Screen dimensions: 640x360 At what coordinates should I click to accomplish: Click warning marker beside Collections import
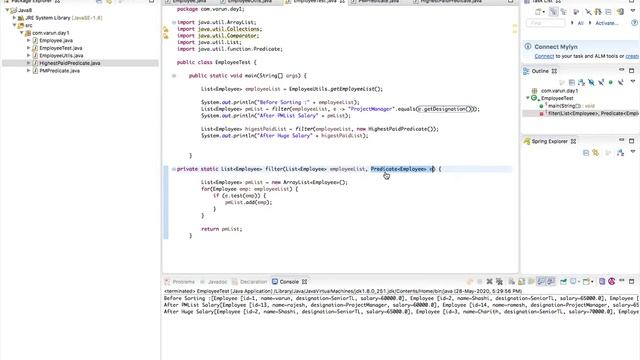pos(166,29)
